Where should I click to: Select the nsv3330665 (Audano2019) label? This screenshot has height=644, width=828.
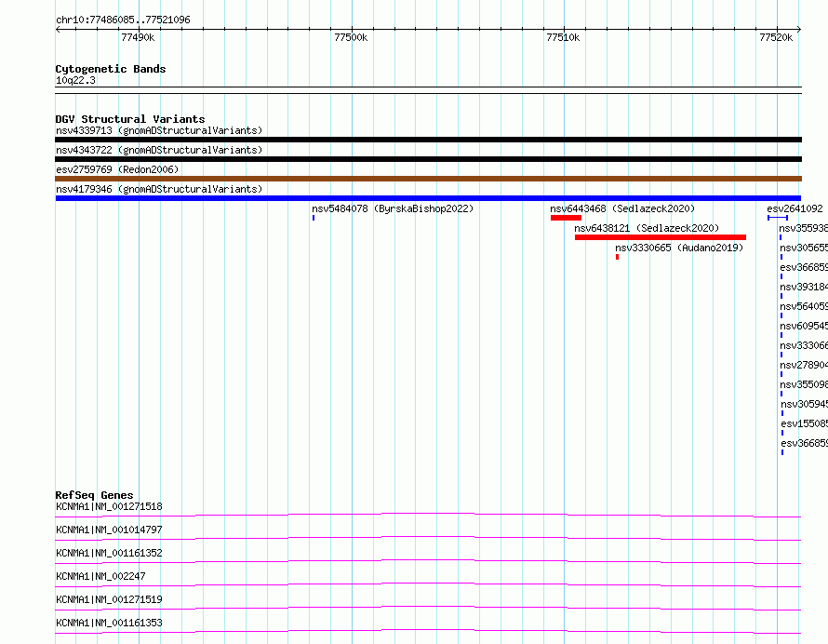click(679, 248)
